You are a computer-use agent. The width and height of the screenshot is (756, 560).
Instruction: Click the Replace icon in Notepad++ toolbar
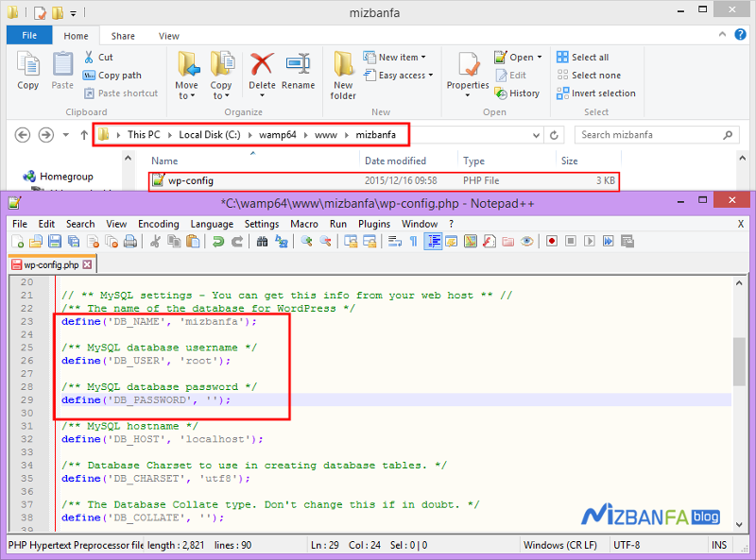coord(281,241)
